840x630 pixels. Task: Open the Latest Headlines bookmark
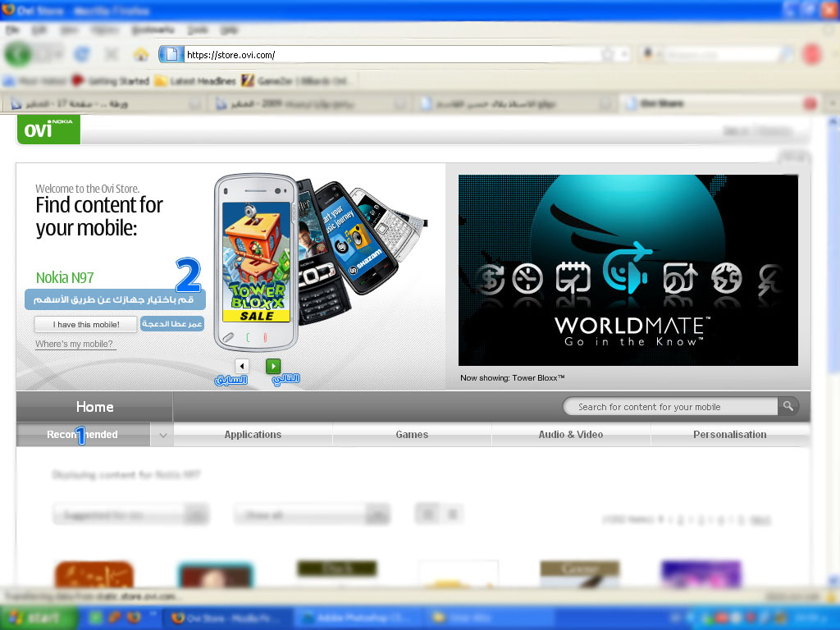[x=195, y=81]
